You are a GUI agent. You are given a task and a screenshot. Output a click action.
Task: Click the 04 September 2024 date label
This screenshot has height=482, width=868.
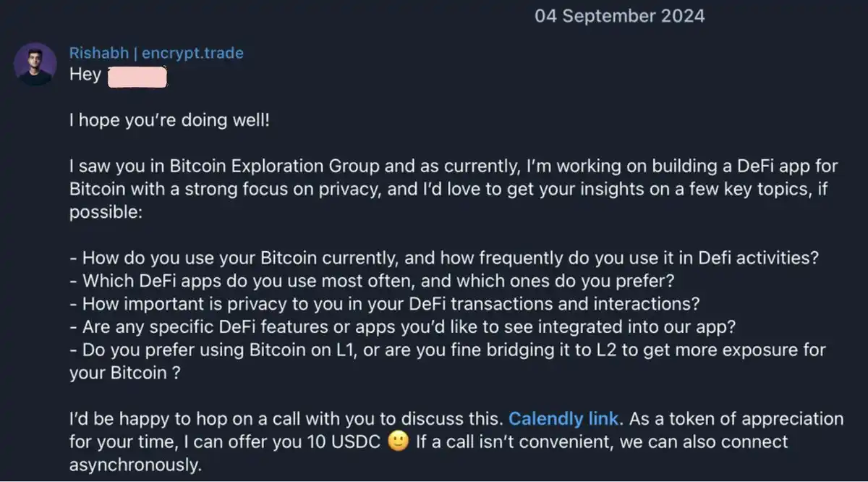(619, 16)
